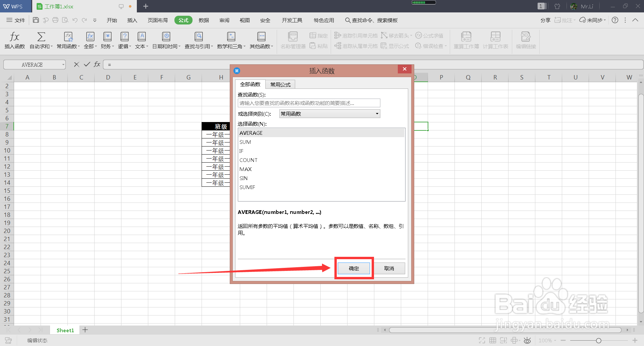The width and height of the screenshot is (644, 346).
Task: Open the help question mark icon
Action: click(615, 20)
